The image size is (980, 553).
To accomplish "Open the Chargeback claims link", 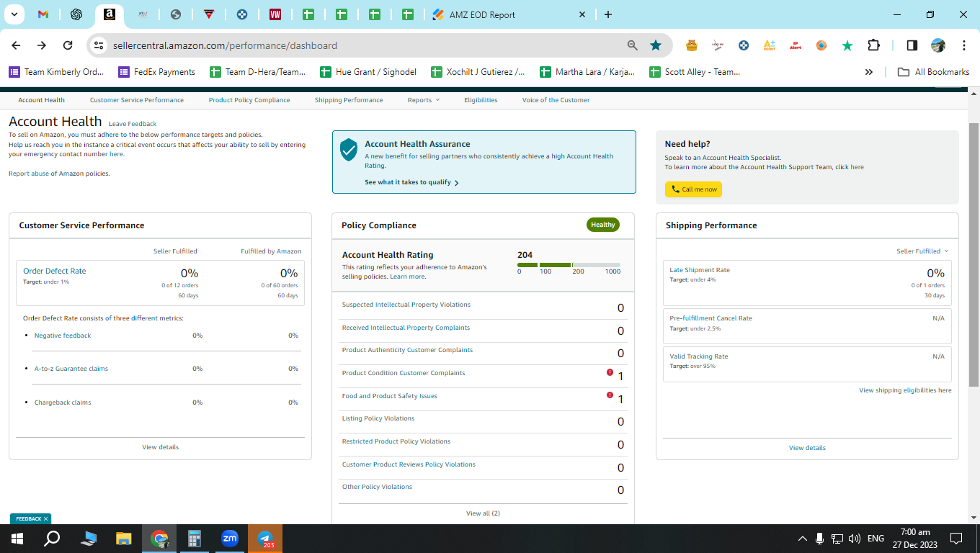I will [x=63, y=403].
